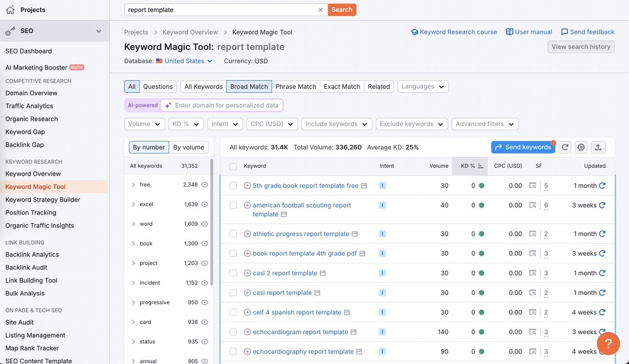Switch groups to By volume tab
The height and width of the screenshot is (364, 629).
(189, 147)
